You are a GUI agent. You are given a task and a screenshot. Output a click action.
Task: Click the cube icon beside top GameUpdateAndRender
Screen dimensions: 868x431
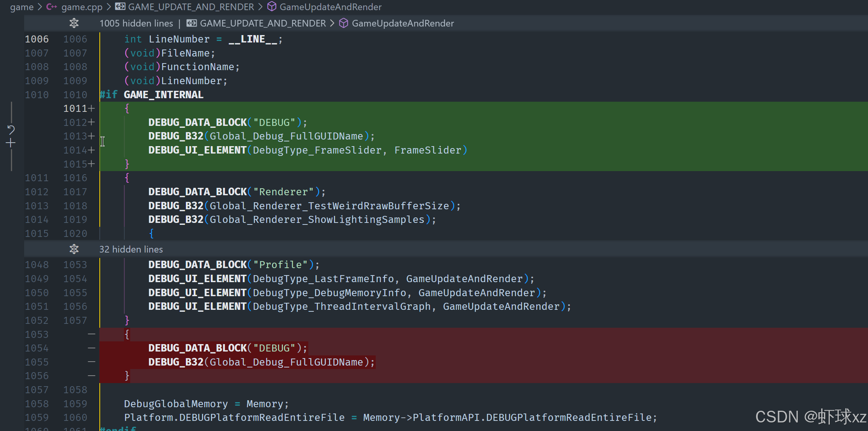(x=272, y=7)
